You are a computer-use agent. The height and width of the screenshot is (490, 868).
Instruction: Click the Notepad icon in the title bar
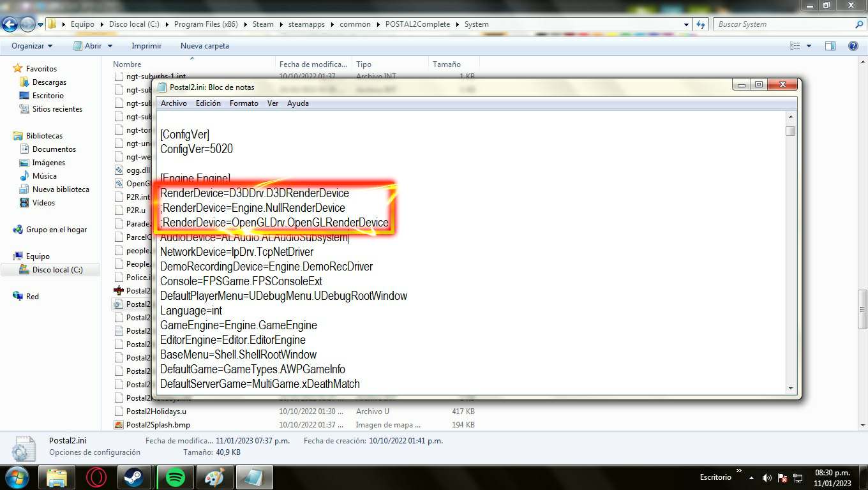coord(162,87)
